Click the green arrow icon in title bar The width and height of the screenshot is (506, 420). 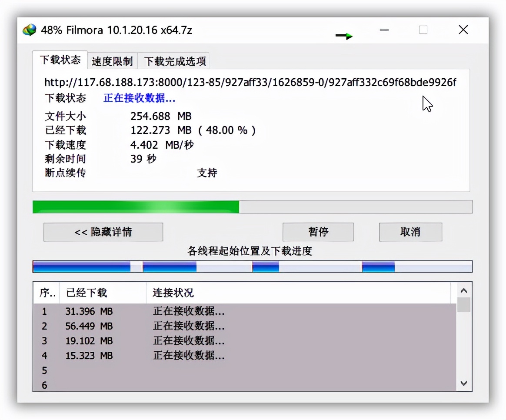pyautogui.click(x=343, y=35)
